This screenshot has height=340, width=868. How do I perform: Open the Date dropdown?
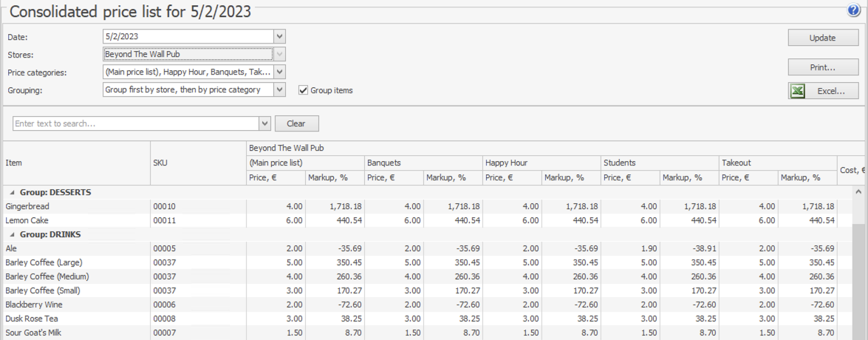[279, 36]
